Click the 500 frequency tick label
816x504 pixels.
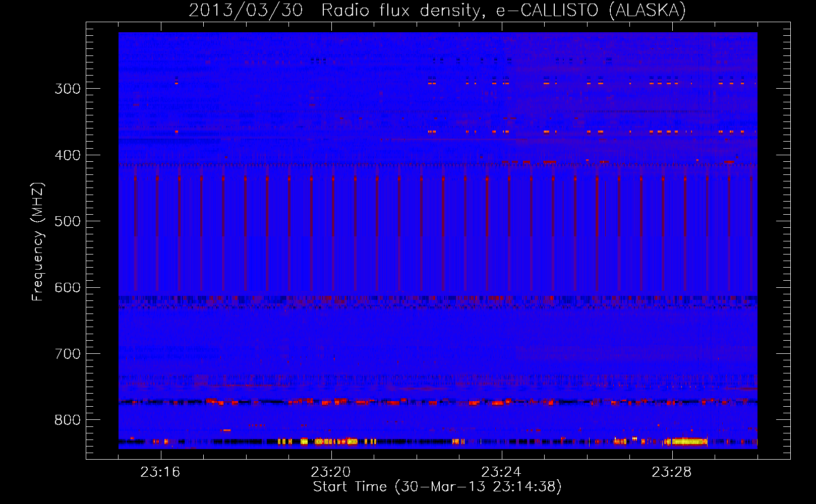(x=68, y=221)
